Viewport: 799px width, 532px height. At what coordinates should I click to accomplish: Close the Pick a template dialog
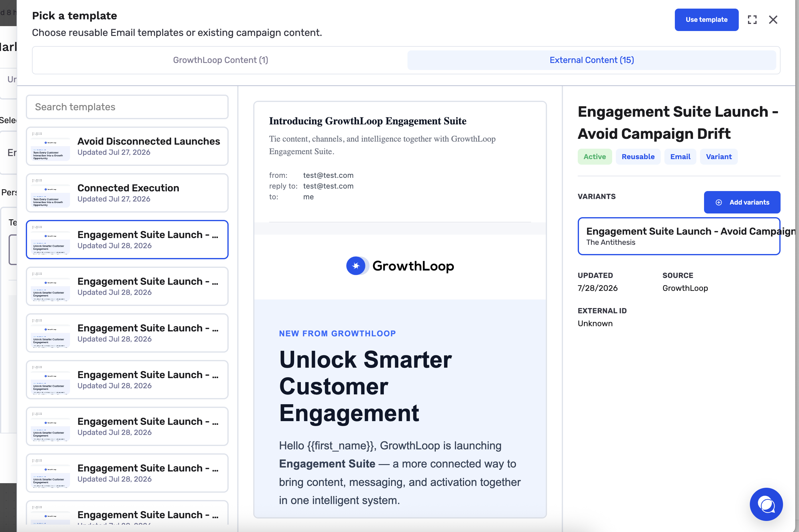pyautogui.click(x=773, y=20)
